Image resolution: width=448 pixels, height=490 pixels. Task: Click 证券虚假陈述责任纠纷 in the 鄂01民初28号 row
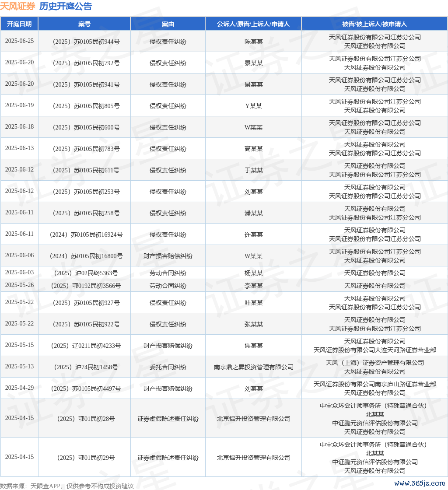click(168, 419)
